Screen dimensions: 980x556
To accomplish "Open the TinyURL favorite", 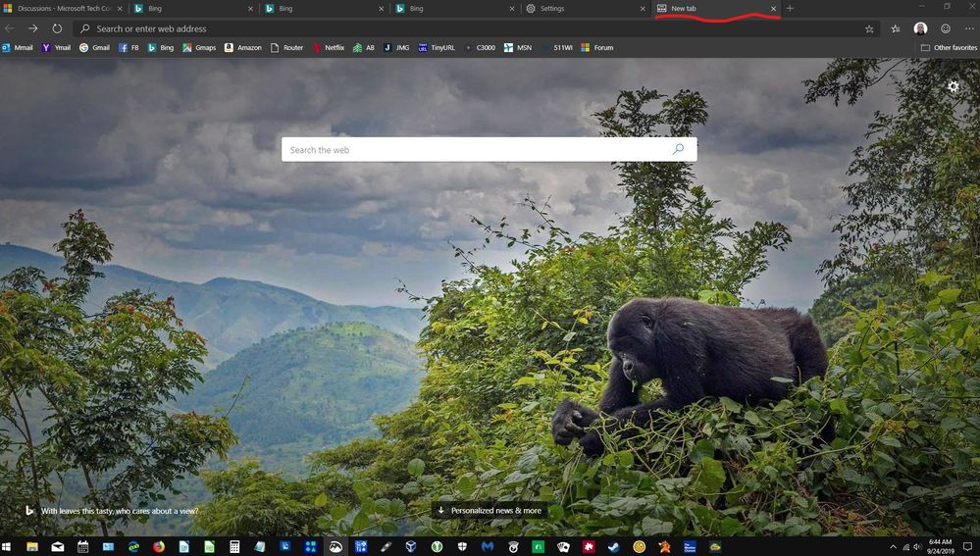I will click(437, 47).
